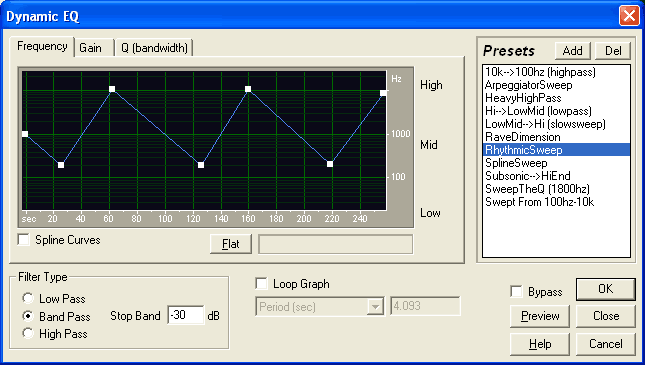Screen dimensions: 645x365
Task: Click the Preview button
Action: [x=540, y=316]
